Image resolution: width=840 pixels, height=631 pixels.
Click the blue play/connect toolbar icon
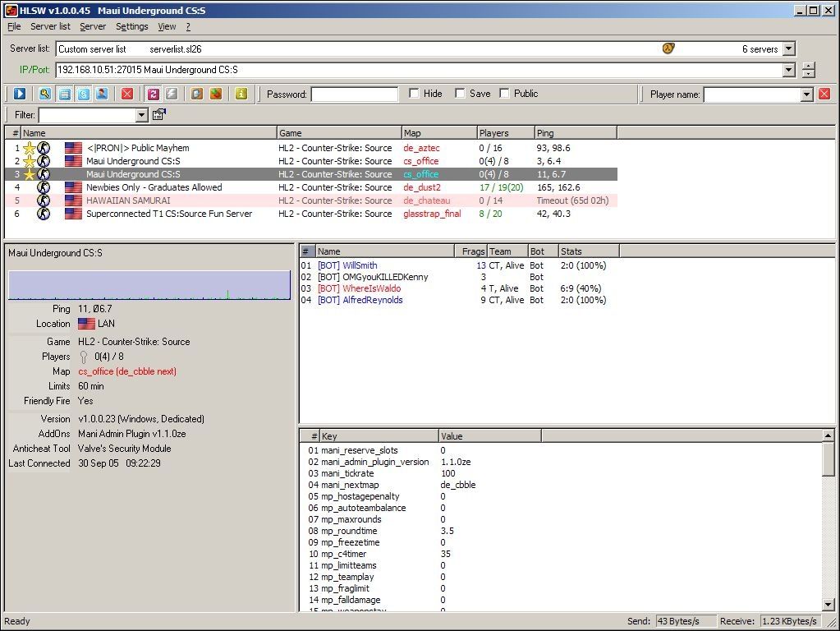click(x=21, y=94)
